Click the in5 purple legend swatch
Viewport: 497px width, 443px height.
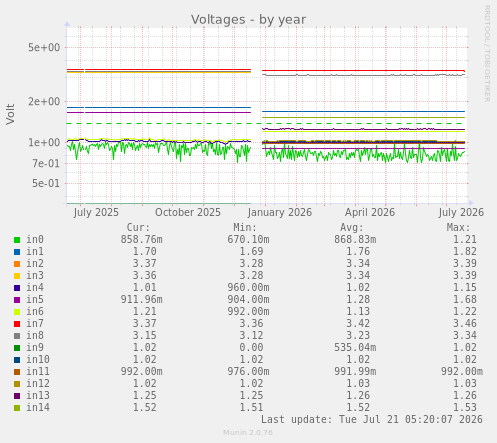pyautogui.click(x=17, y=300)
